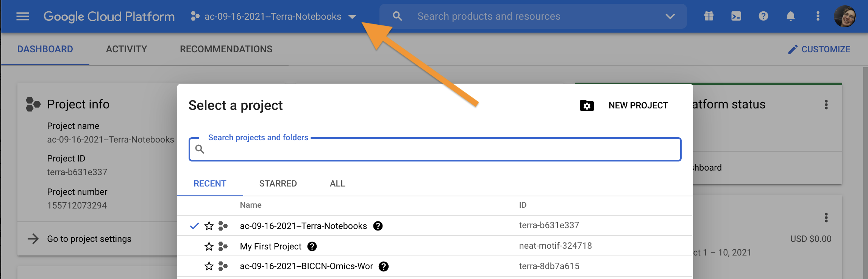
Task: Select My First Project from list
Action: (x=270, y=246)
